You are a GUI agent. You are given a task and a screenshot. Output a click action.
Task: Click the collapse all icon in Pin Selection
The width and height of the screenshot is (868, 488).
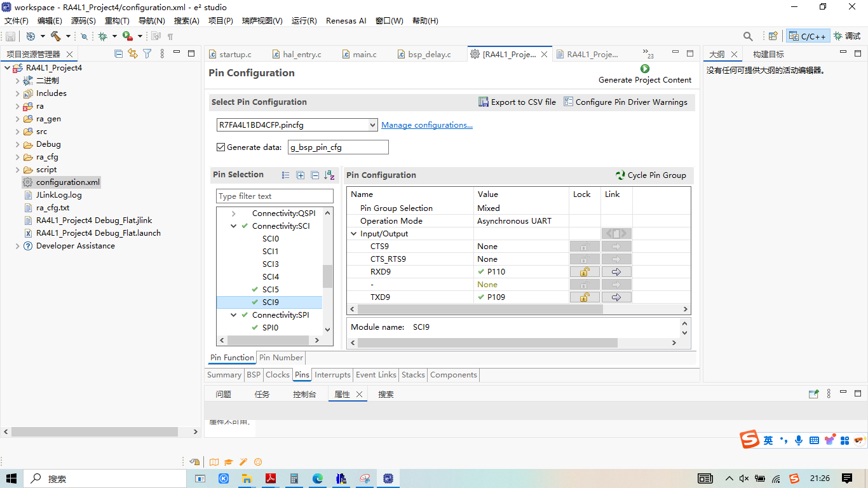tap(315, 175)
